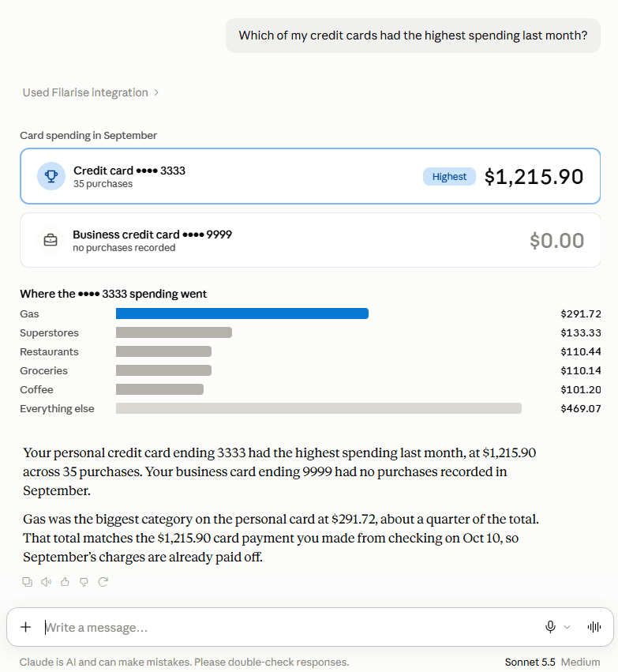Click the paragraph starting Your personal credit card

tap(279, 471)
